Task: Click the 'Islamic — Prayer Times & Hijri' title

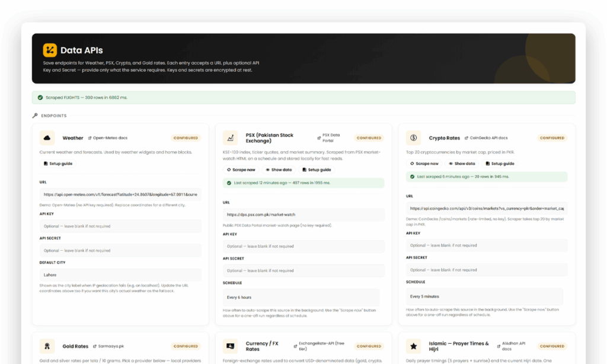Action: 459,346
